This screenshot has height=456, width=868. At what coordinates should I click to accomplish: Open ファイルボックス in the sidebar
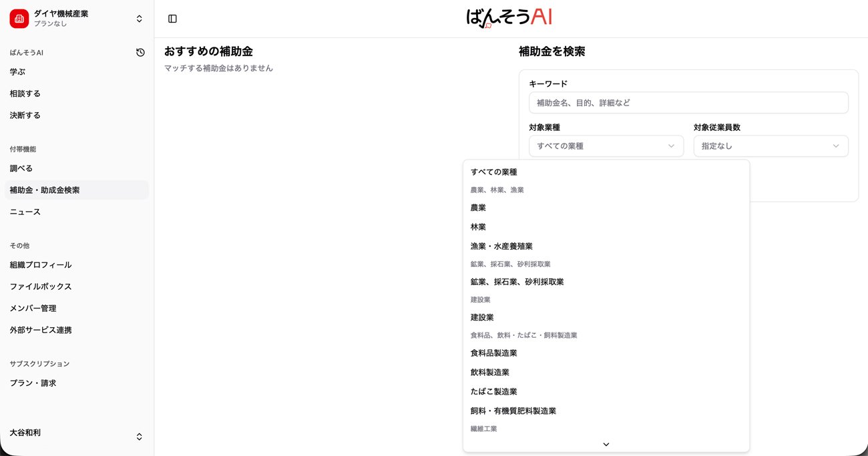[39, 286]
